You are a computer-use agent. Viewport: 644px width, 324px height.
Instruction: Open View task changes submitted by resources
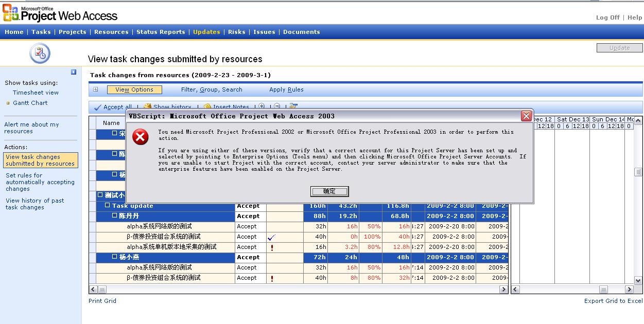tap(41, 160)
